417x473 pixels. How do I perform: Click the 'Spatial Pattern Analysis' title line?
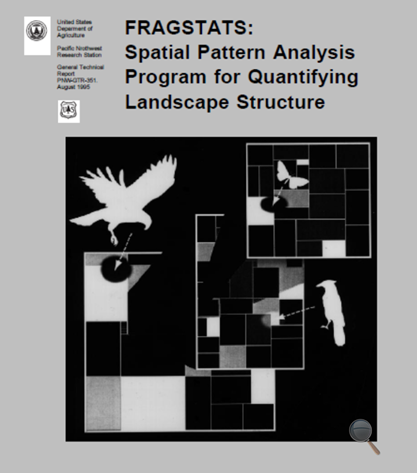coord(240,53)
